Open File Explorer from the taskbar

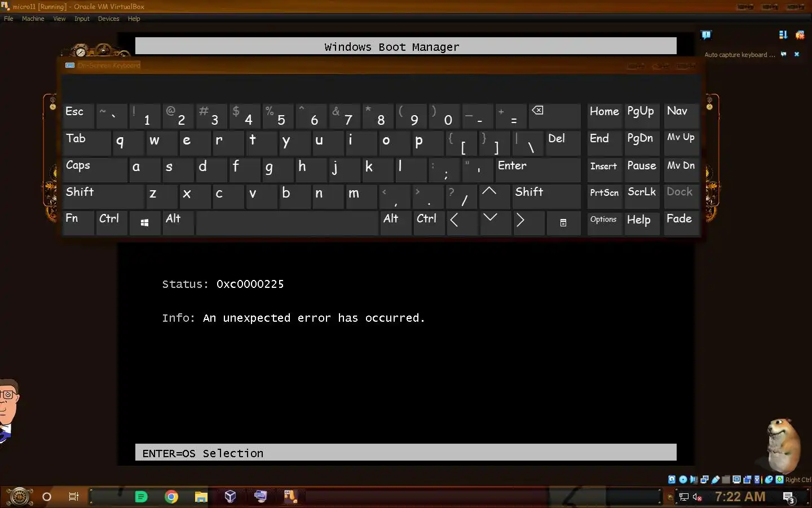(201, 497)
